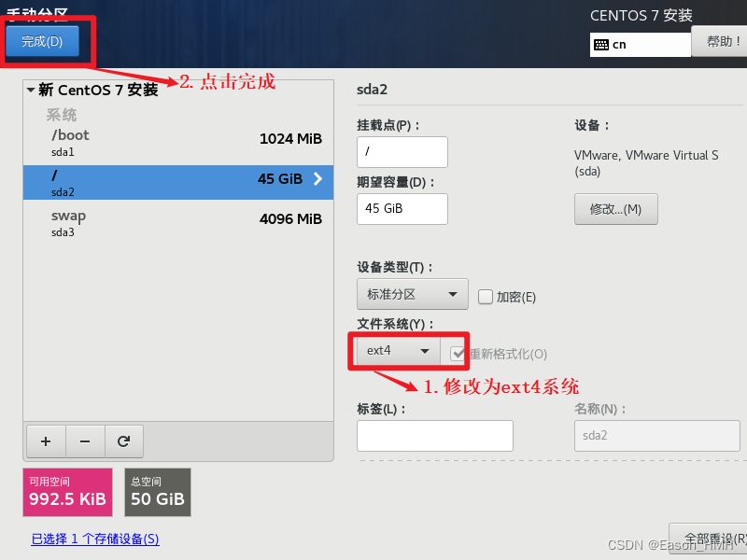Select the swap sda3 partition row
The height and width of the screenshot is (560, 747).
[x=178, y=223]
